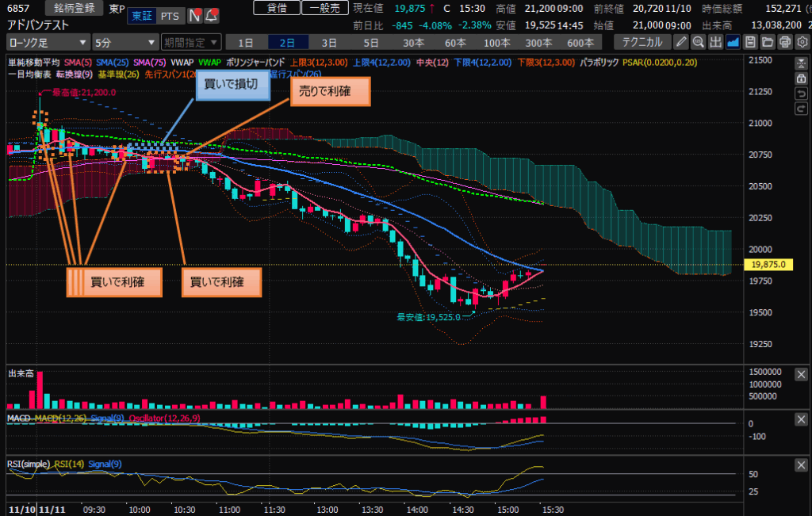Activate the blue area-chart icon

pyautogui.click(x=733, y=42)
